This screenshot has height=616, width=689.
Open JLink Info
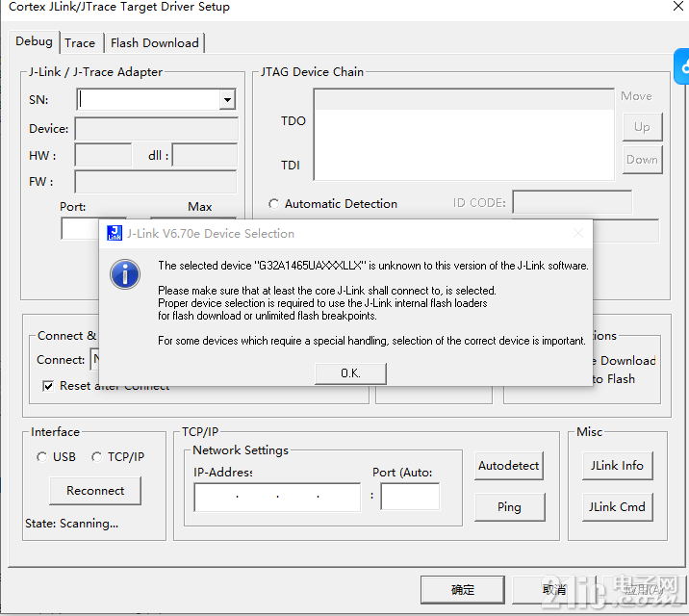[x=618, y=466]
